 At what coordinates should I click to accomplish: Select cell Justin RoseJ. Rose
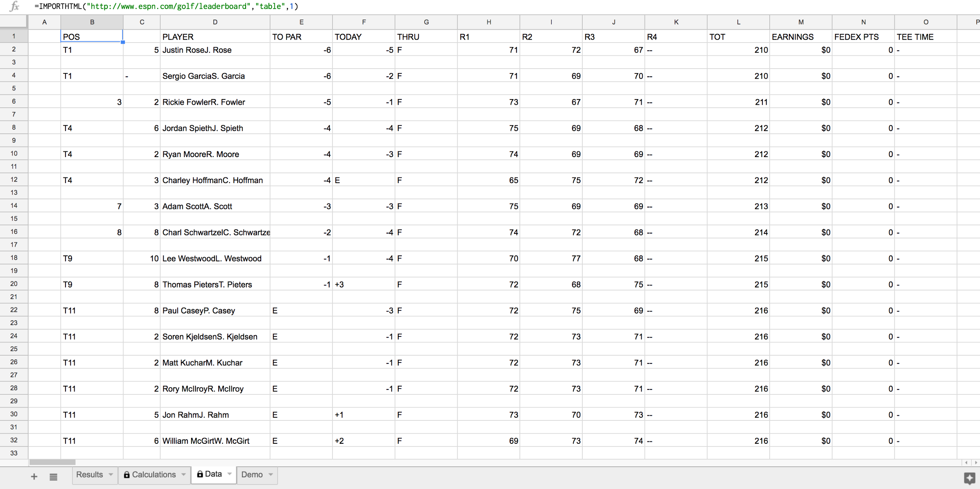pyautogui.click(x=215, y=50)
